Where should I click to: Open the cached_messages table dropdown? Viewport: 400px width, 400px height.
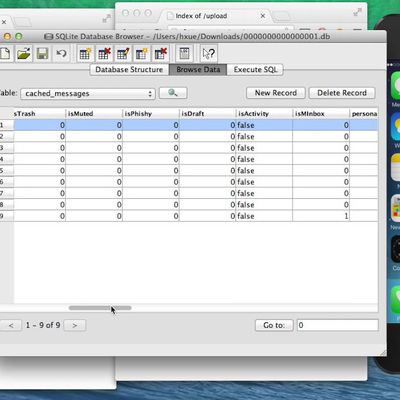coord(88,94)
